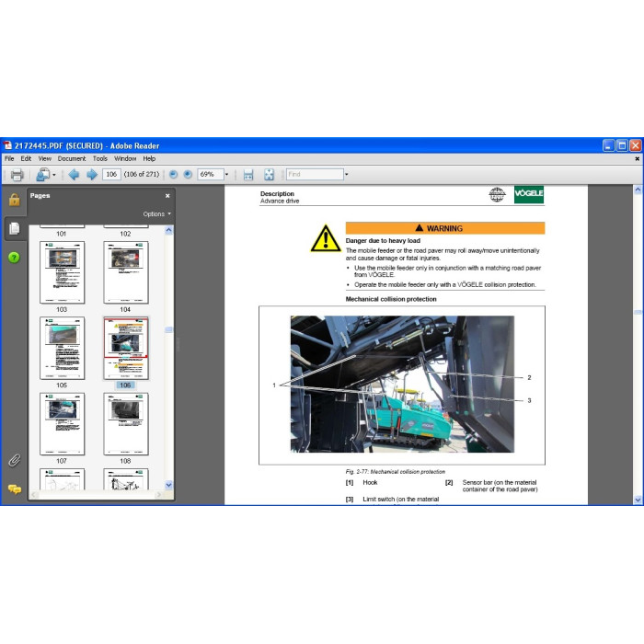Click the 'Mechanical collision protection' heading
The image size is (644, 644).
point(391,299)
